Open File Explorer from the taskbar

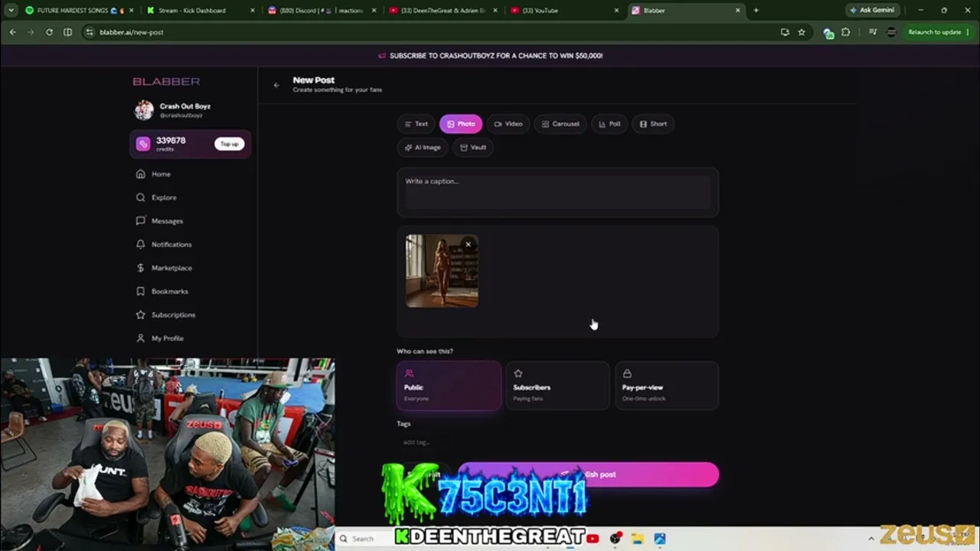pos(637,539)
